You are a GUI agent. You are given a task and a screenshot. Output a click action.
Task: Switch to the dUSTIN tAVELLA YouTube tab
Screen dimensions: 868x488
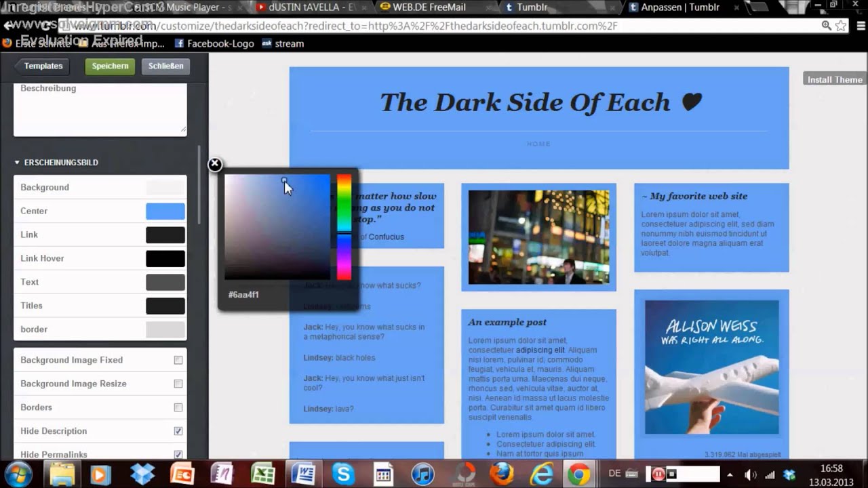[x=312, y=7]
